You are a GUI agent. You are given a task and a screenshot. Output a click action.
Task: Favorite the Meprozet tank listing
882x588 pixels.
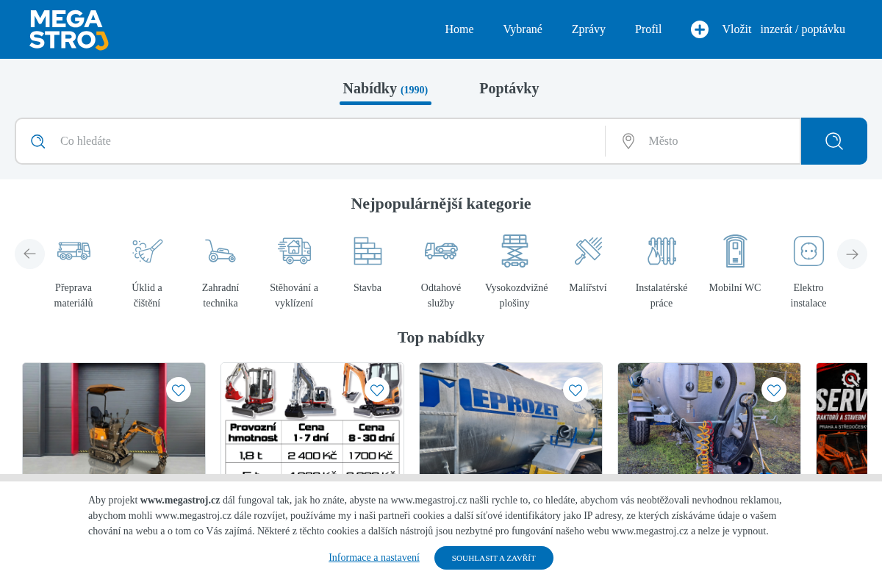[x=576, y=390]
